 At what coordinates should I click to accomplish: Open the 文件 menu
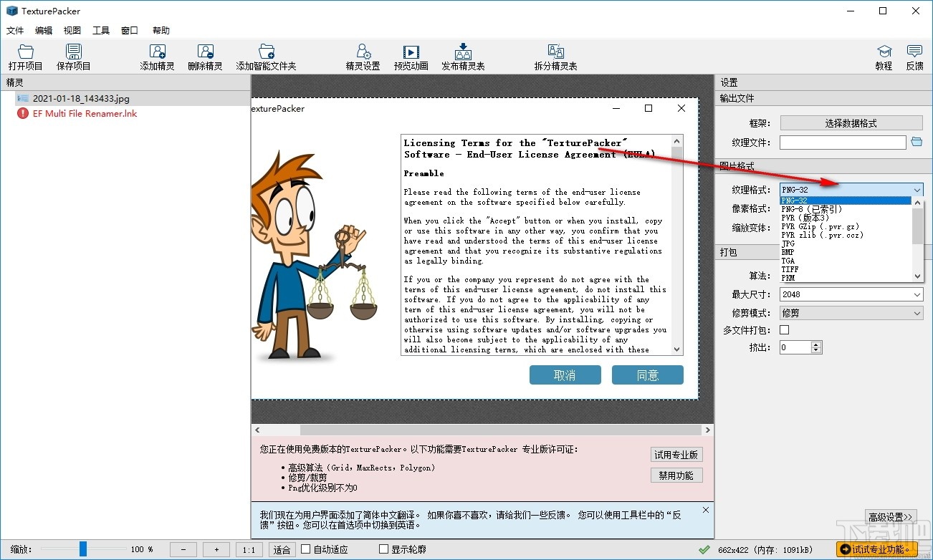click(15, 30)
